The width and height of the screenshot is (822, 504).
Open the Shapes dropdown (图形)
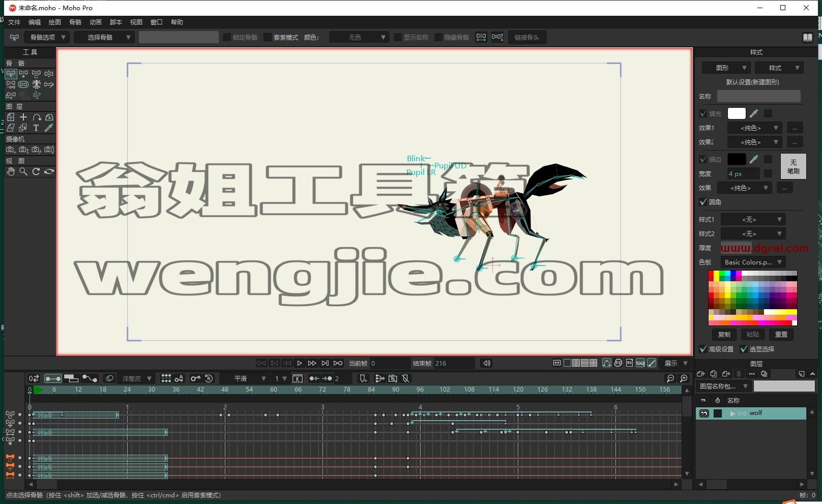coord(726,68)
